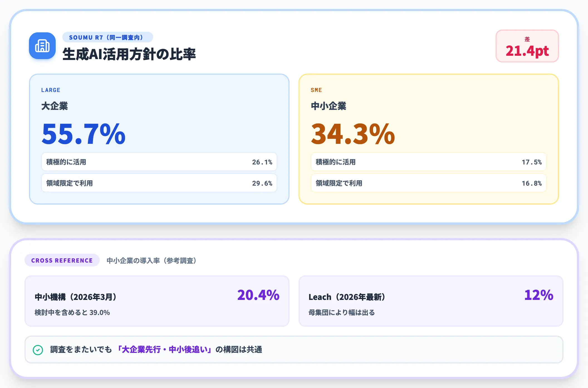Select the 母集団により幅は出る note

click(x=342, y=312)
